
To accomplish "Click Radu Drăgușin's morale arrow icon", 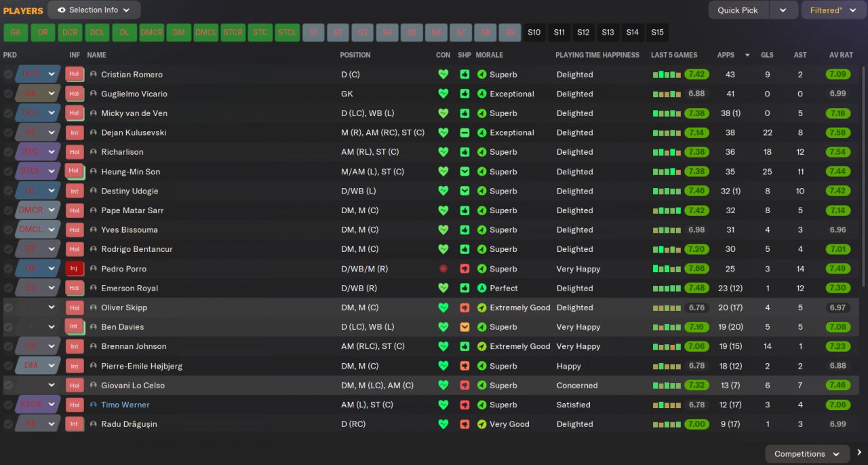I will click(482, 424).
